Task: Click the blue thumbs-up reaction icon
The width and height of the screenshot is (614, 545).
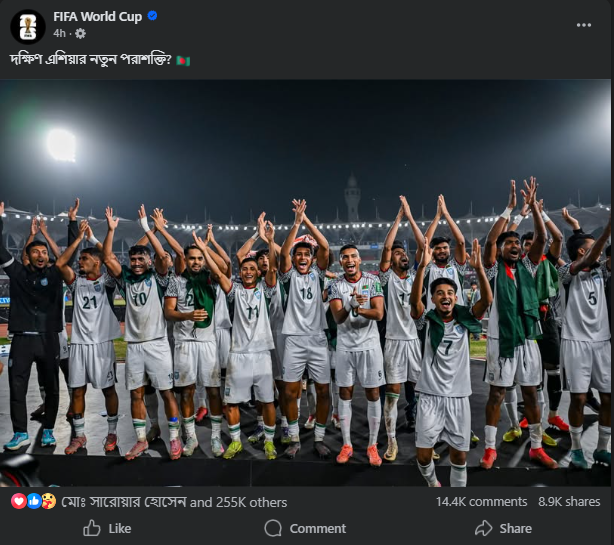Action: [x=34, y=501]
